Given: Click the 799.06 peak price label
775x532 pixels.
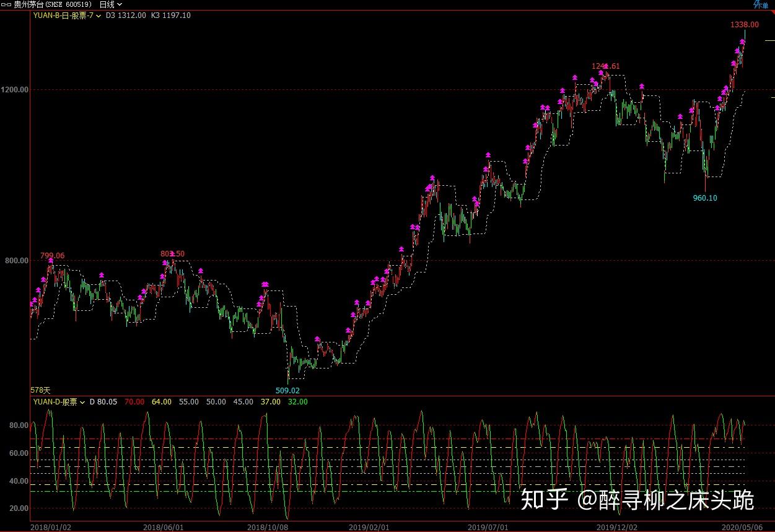Looking at the screenshot, I should (x=52, y=256).
